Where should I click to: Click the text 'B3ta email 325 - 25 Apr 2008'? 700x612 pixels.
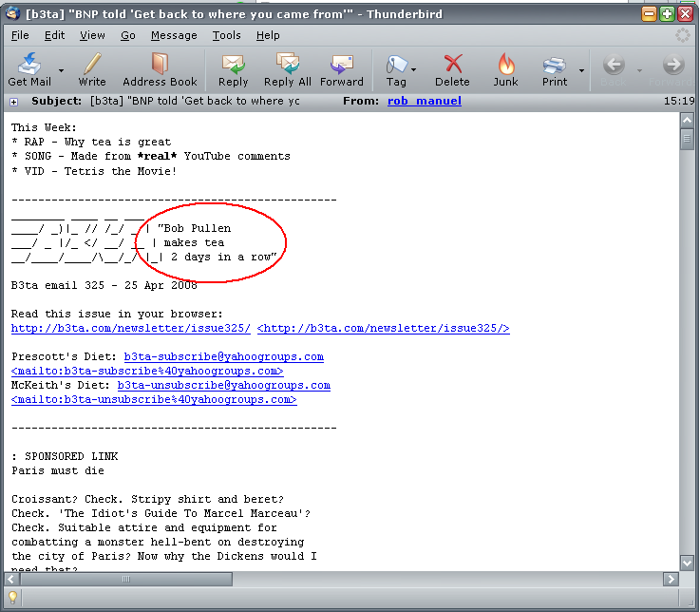(104, 285)
